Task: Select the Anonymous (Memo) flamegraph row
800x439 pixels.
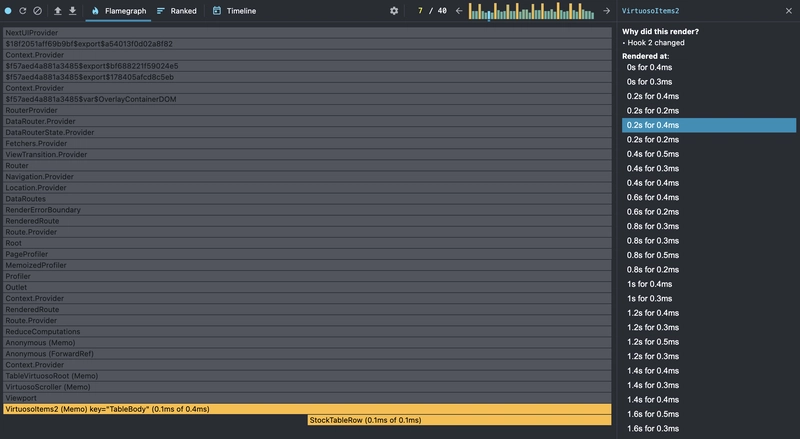Action: click(307, 343)
